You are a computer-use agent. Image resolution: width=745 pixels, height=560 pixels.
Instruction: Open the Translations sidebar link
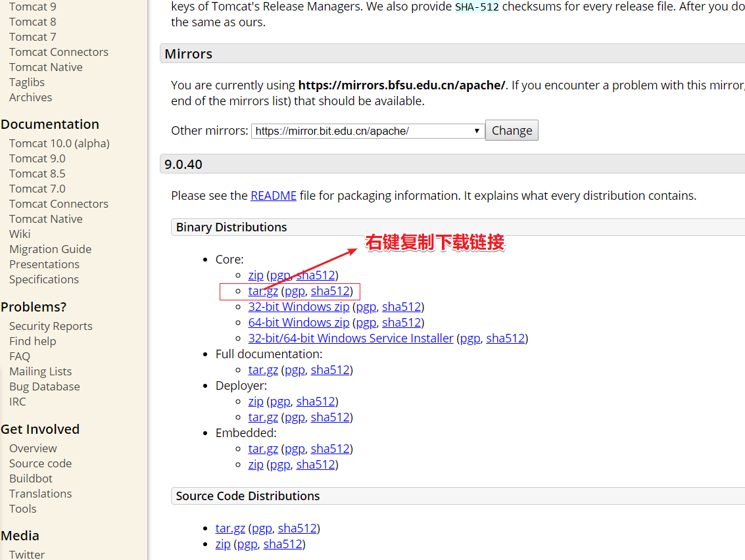40,494
